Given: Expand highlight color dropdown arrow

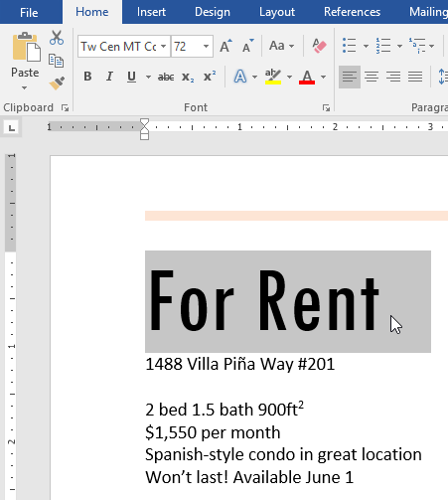Looking at the screenshot, I should (289, 77).
